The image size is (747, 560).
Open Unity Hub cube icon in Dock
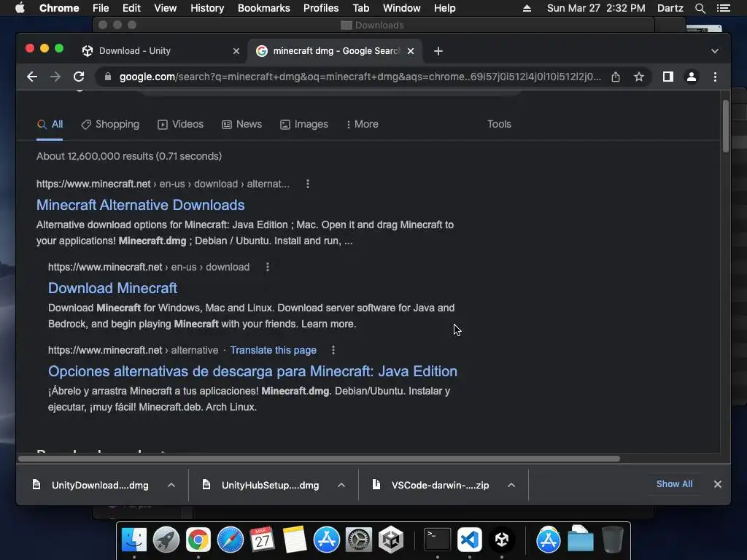tap(391, 540)
